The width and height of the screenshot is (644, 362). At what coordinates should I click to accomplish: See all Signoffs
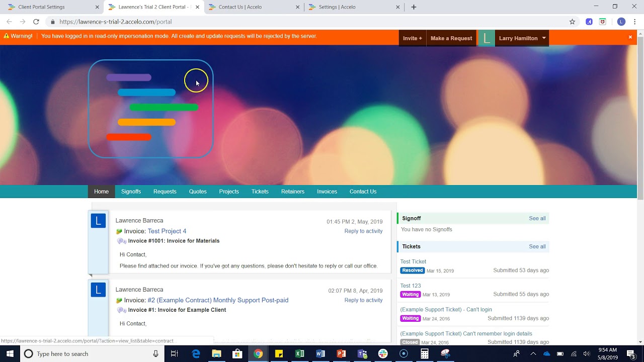point(537,218)
